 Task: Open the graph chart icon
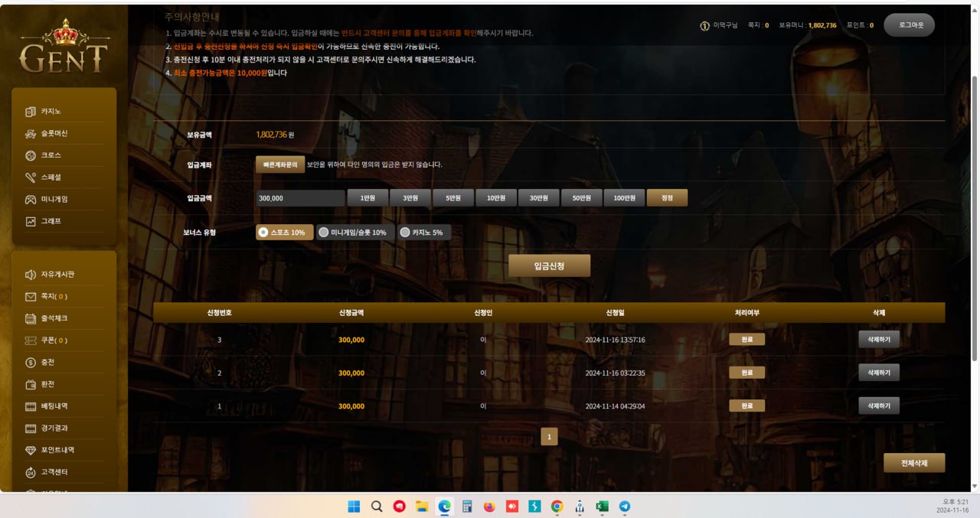pos(31,222)
